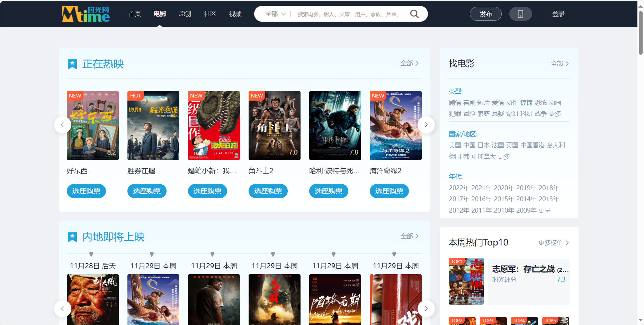Click the 登录 login link
Image resolution: width=644 pixels, height=325 pixels.
tap(558, 14)
